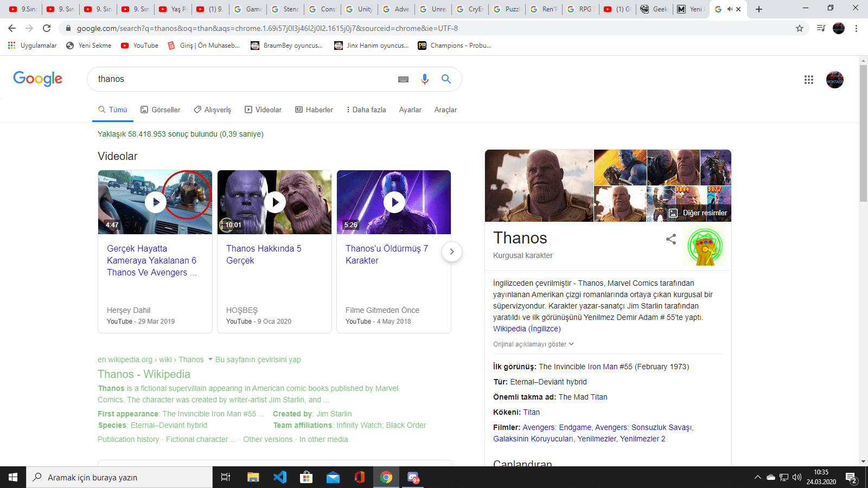Open Task View on the taskbar
868x488 pixels.
pos(226,477)
